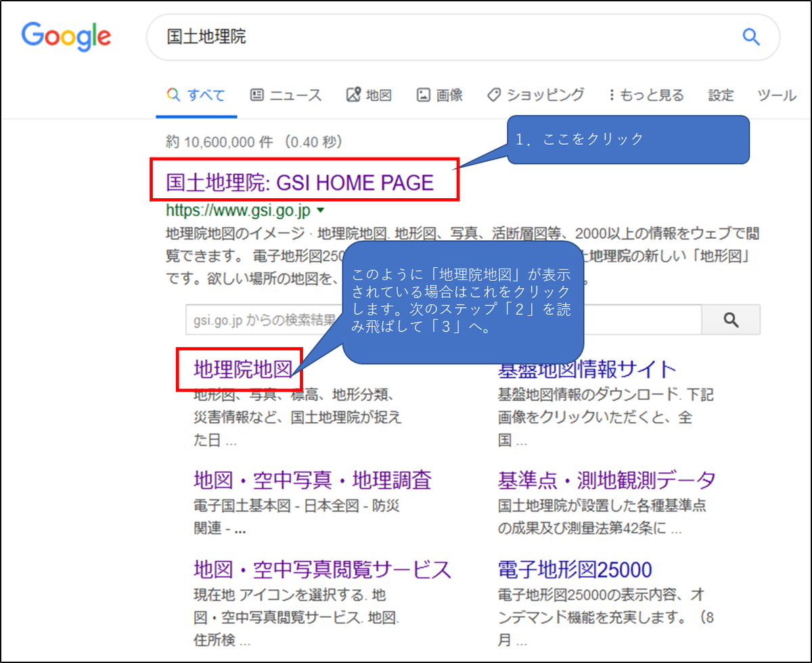Open the 電子地形図25000 link

(575, 569)
